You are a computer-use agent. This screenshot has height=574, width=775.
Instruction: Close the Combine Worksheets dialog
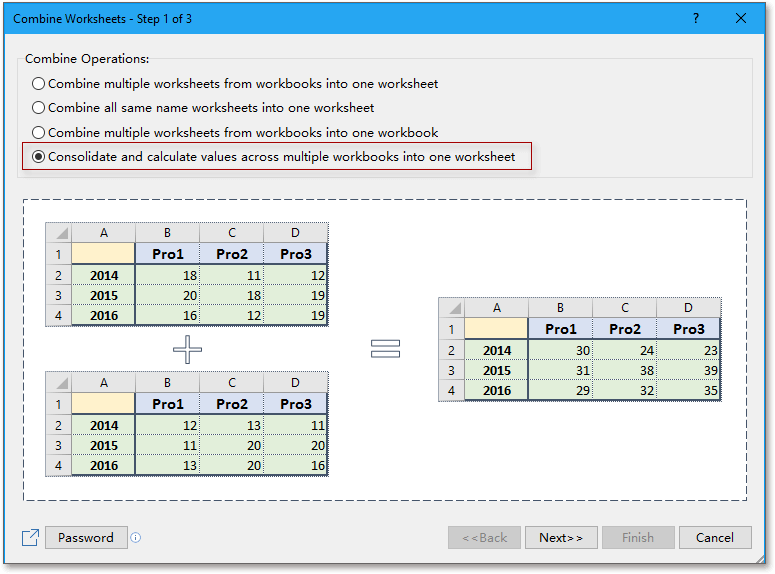[x=741, y=18]
